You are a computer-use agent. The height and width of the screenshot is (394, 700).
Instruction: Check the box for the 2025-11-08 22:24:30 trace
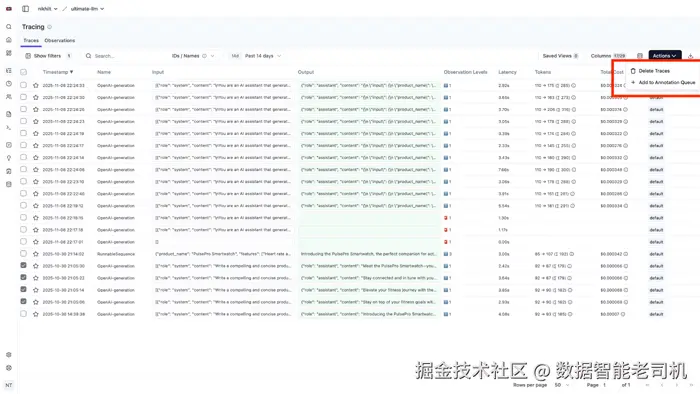pos(24,97)
